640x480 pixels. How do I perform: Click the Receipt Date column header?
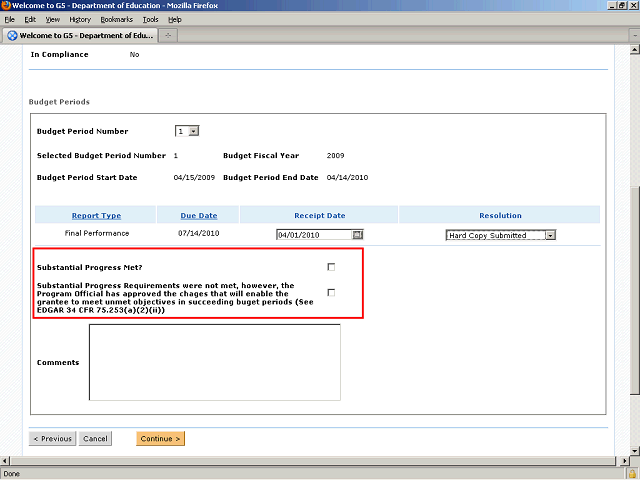(320, 216)
